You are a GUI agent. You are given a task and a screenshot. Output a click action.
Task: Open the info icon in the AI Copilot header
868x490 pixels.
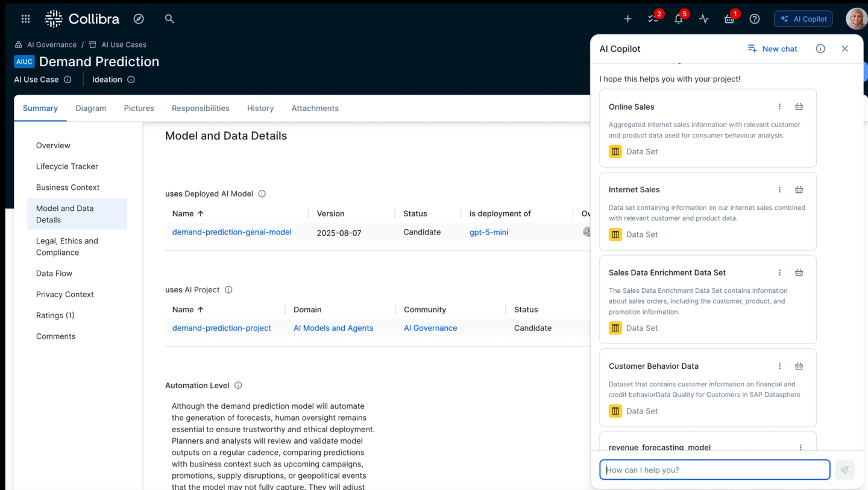[820, 49]
